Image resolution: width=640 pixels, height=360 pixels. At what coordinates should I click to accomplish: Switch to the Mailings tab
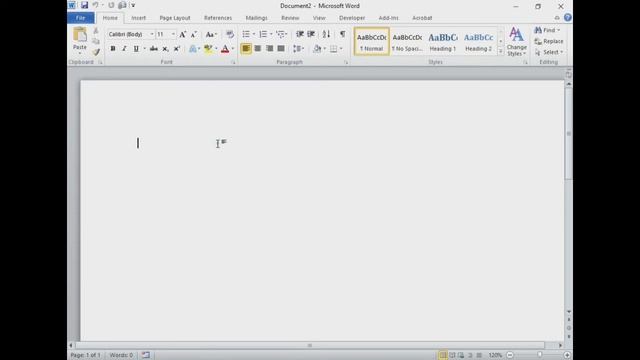click(x=256, y=18)
